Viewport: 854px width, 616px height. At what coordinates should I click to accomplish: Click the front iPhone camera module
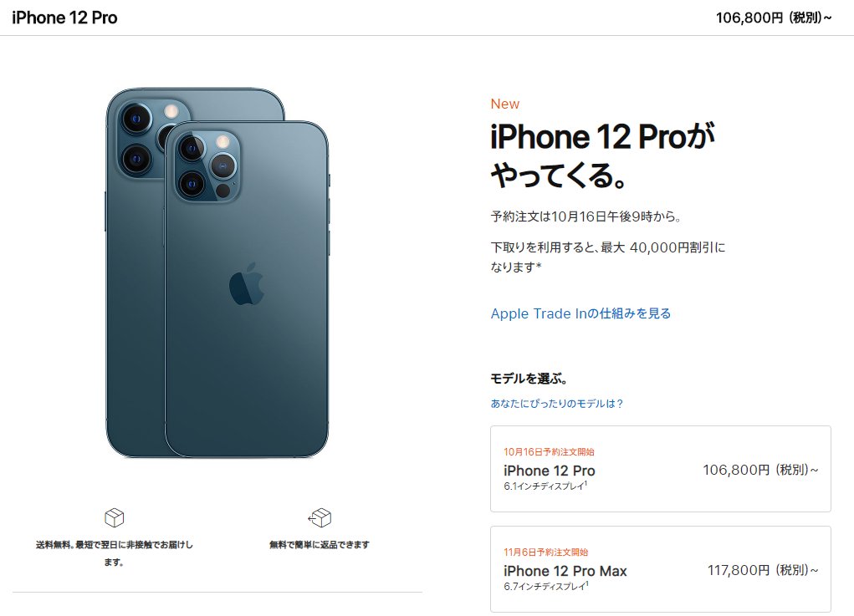(207, 165)
